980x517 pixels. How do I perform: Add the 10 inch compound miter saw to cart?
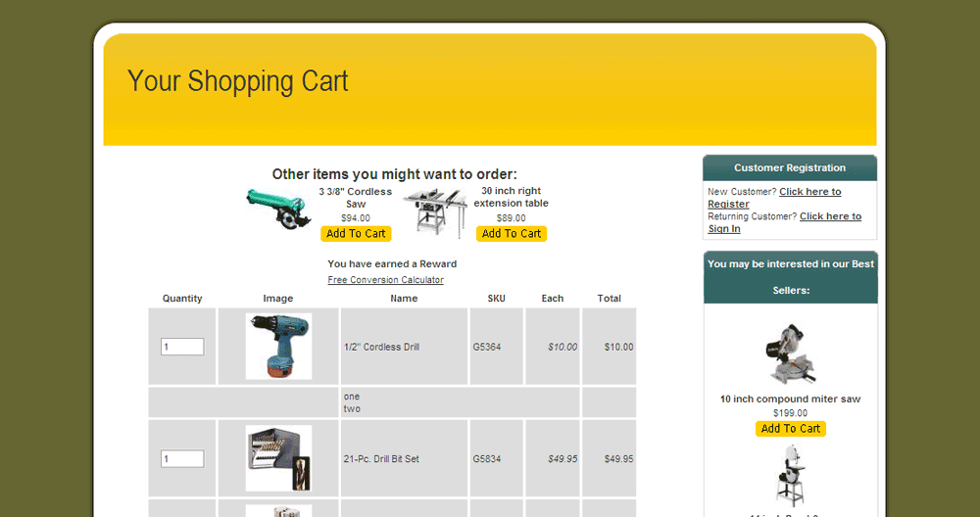790,429
